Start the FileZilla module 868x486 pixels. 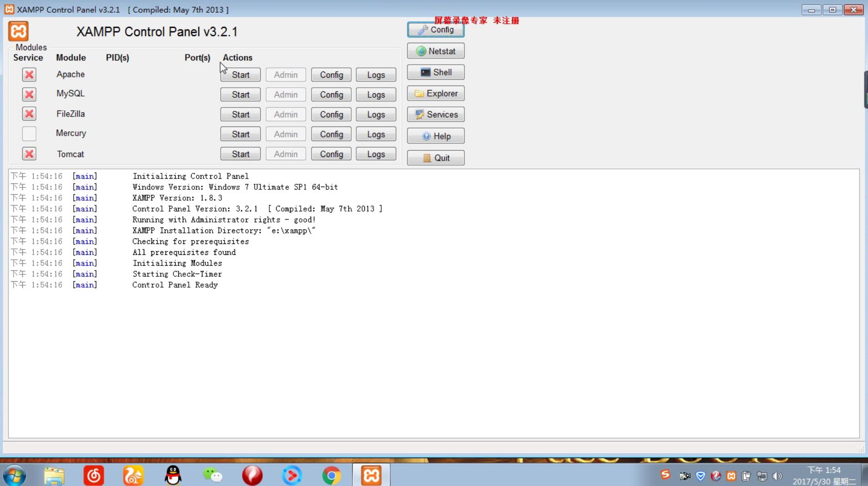click(240, 114)
